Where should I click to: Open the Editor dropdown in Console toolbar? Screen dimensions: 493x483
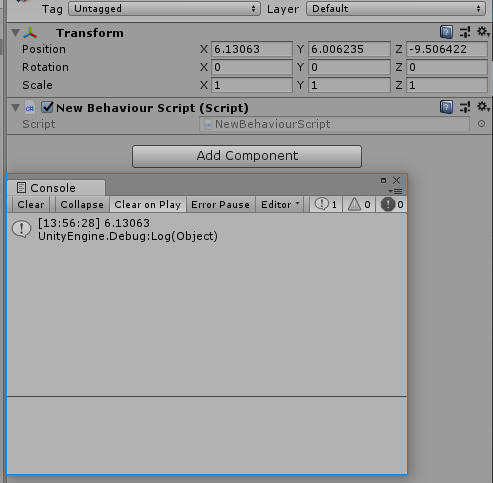[280, 204]
